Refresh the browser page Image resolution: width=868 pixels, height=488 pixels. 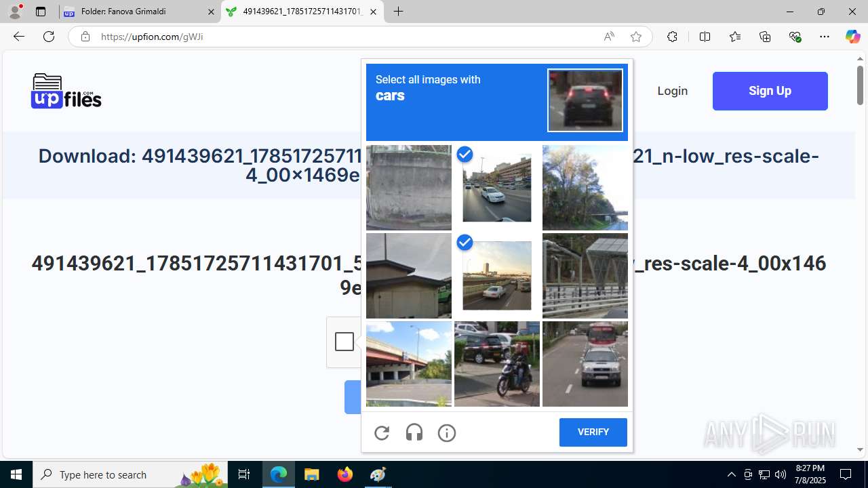tap(49, 37)
